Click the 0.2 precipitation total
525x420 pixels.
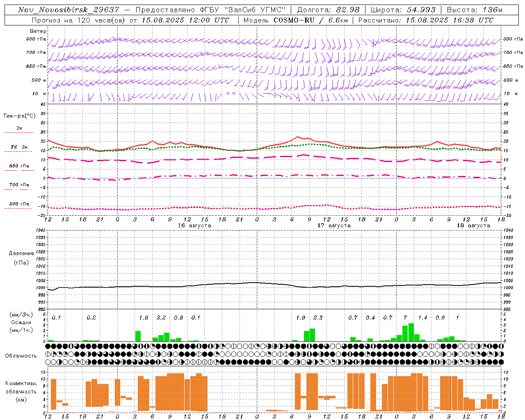click(91, 318)
